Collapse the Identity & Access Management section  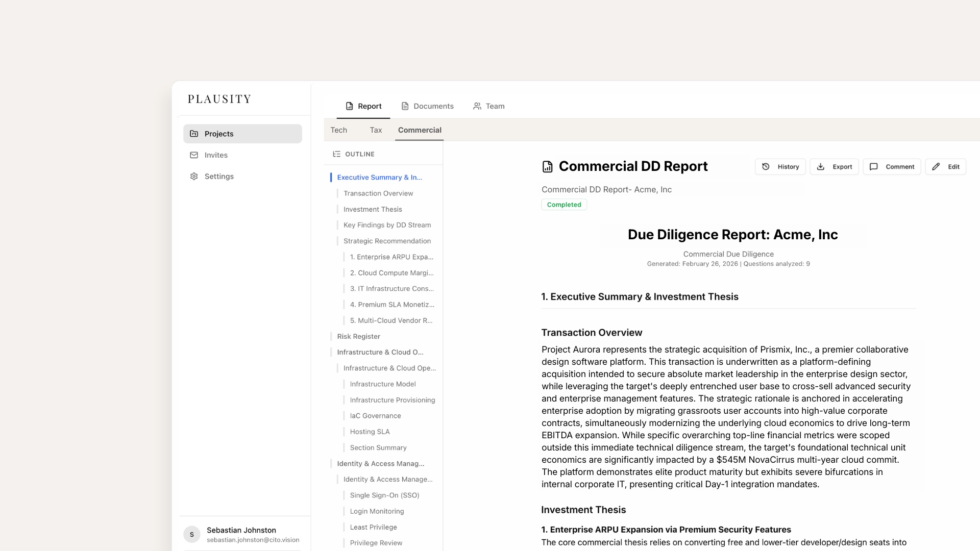tap(381, 464)
